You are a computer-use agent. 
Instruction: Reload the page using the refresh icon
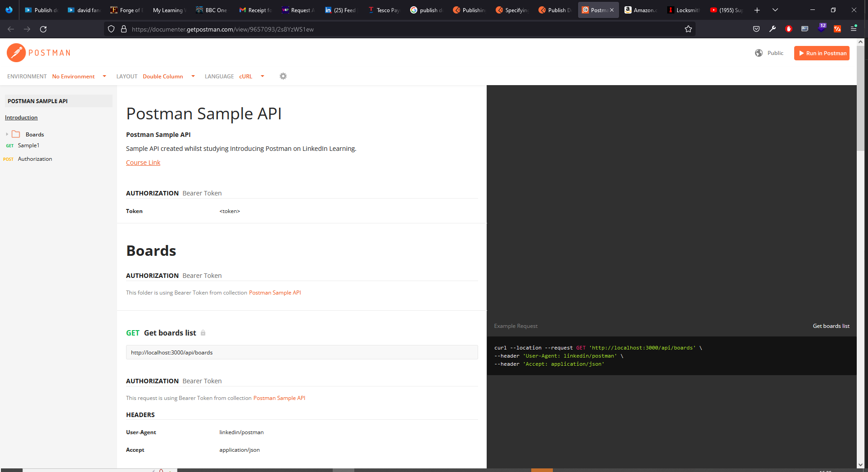click(43, 29)
